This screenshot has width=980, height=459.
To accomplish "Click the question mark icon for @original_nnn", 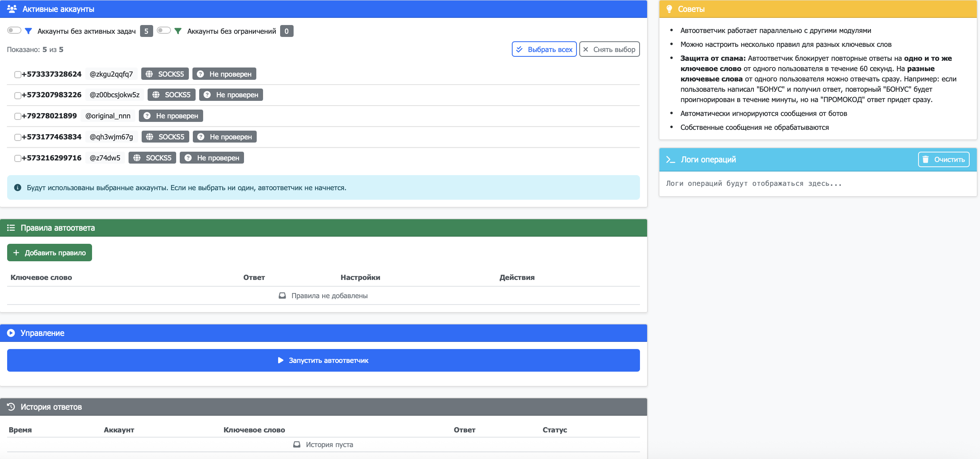I will [x=147, y=116].
